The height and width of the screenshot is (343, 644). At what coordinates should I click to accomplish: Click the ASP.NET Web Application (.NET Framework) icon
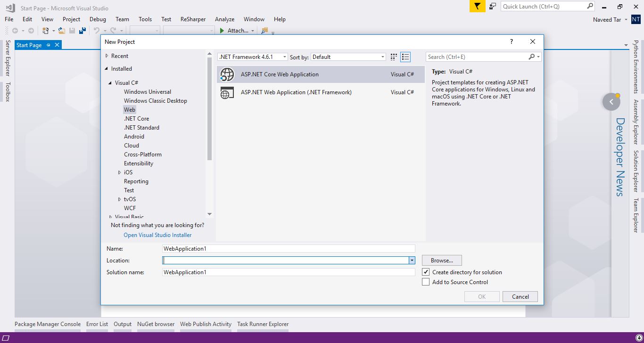coord(227,92)
